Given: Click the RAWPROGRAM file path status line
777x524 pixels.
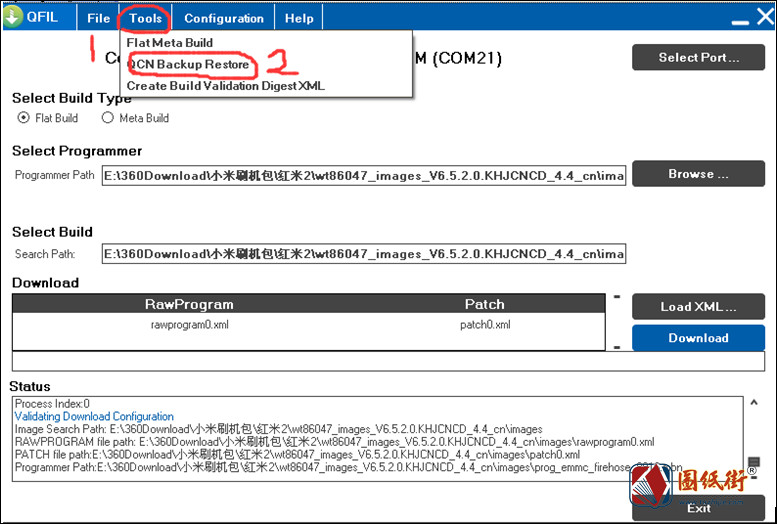Looking at the screenshot, I should point(334,442).
